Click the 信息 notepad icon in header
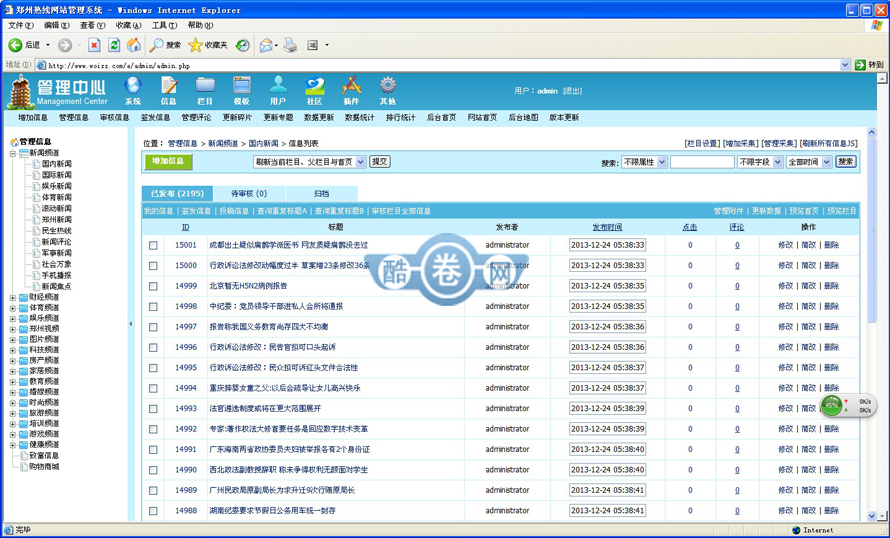This screenshot has height=538, width=890. point(169,86)
